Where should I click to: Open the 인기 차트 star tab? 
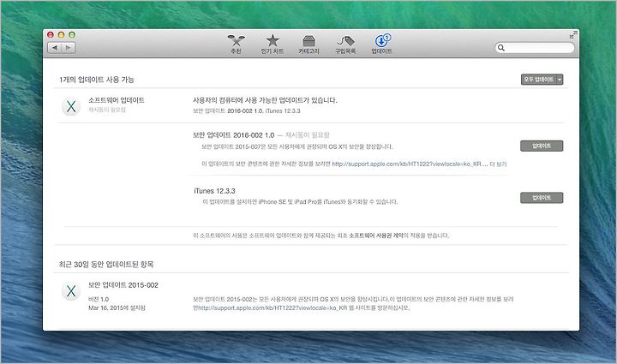[x=273, y=45]
